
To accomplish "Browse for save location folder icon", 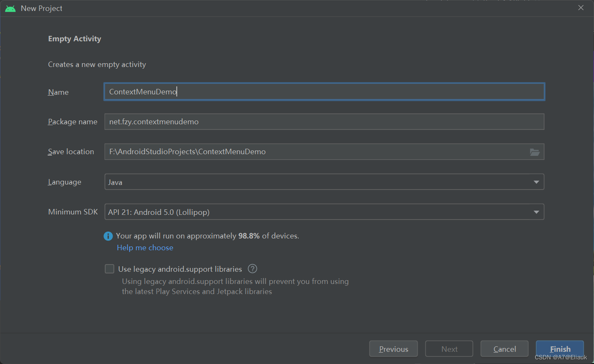I will (535, 152).
